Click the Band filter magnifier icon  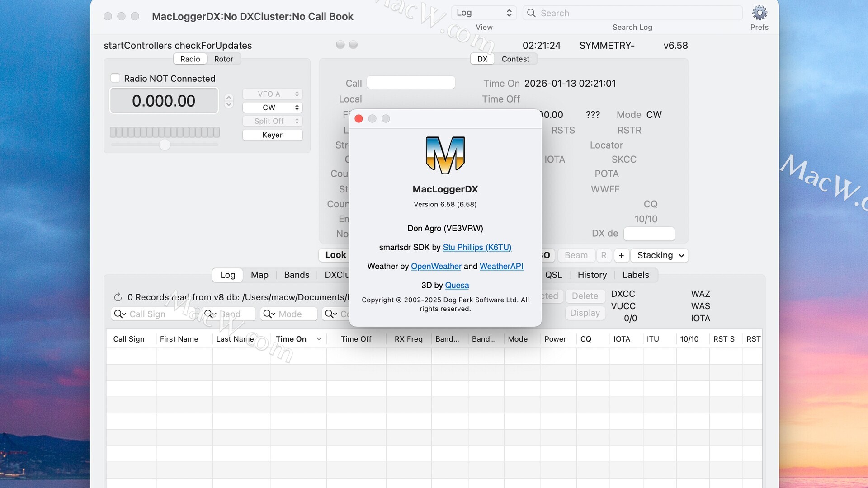(x=210, y=314)
